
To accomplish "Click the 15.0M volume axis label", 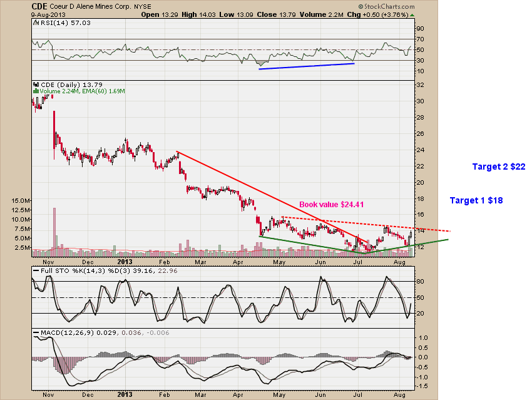I will tap(21, 200).
